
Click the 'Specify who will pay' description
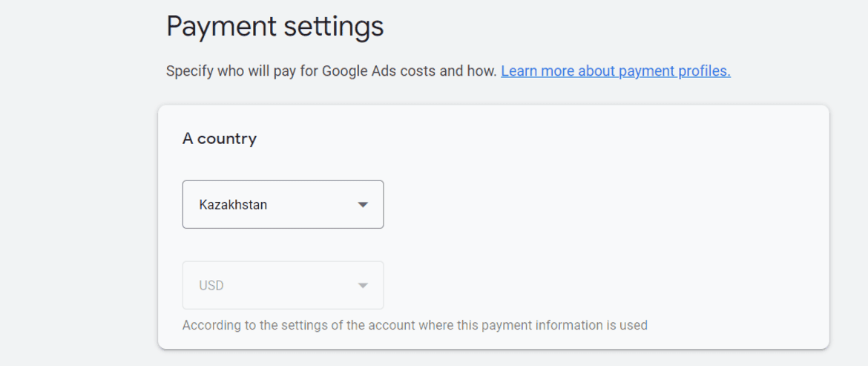pos(331,71)
